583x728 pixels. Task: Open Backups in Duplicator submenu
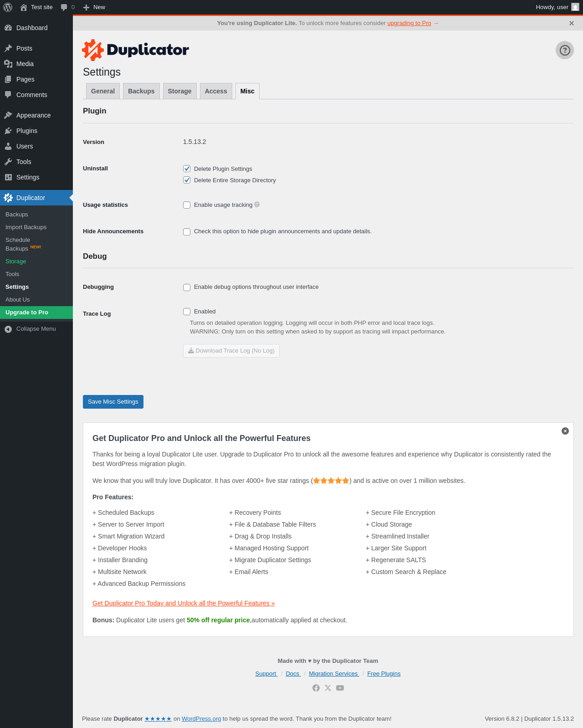tap(36, 215)
